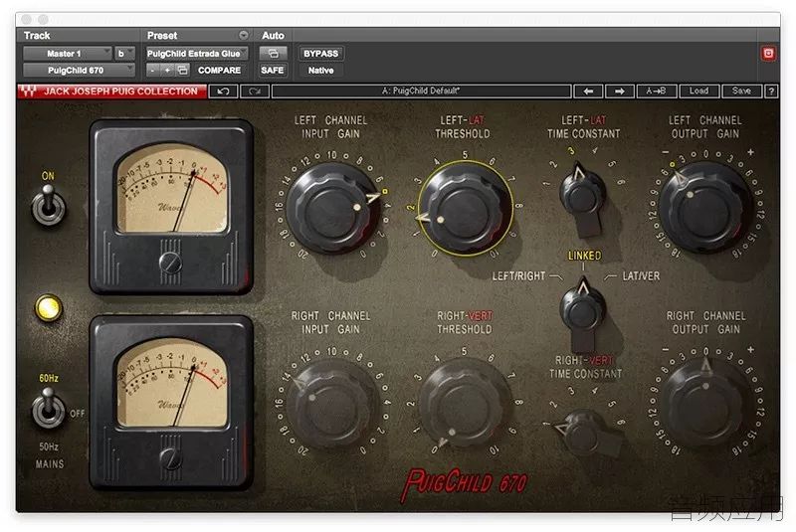
Task: Open the Preset menu round arrow
Action: [244, 35]
